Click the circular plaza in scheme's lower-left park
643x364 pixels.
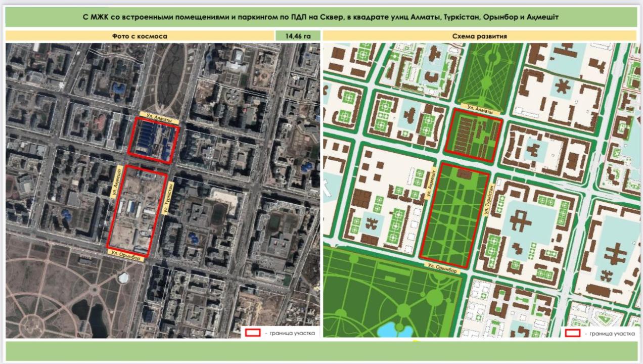point(434,298)
